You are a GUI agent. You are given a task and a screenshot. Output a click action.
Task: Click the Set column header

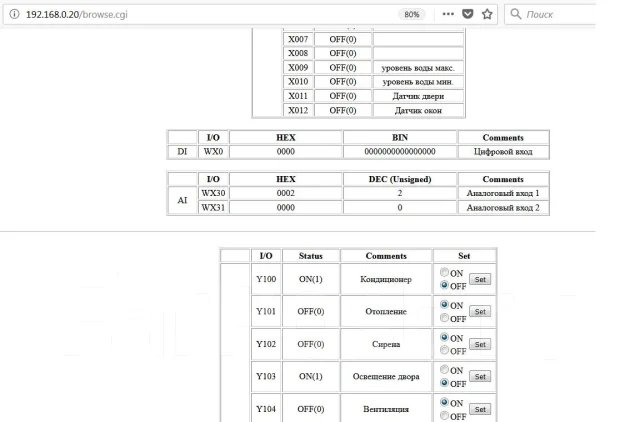coord(464,256)
